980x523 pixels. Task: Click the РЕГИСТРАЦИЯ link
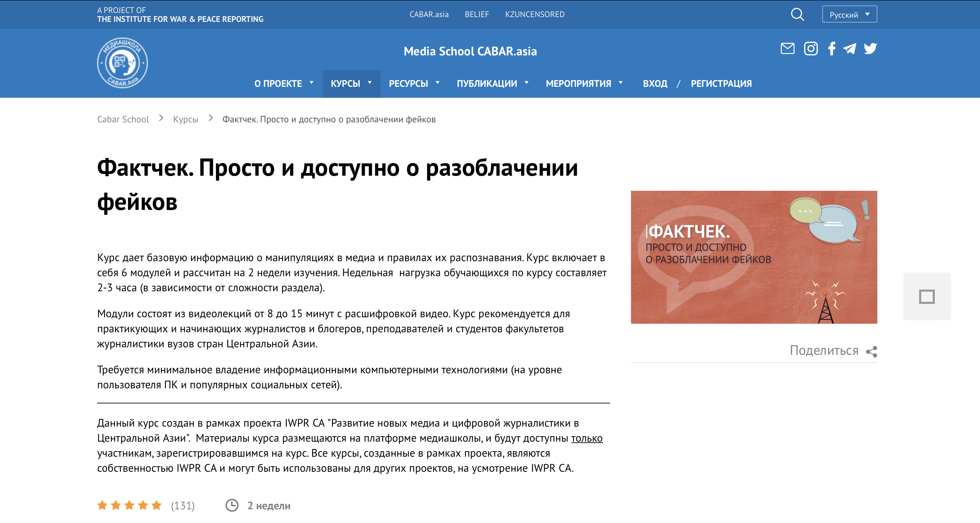click(721, 84)
